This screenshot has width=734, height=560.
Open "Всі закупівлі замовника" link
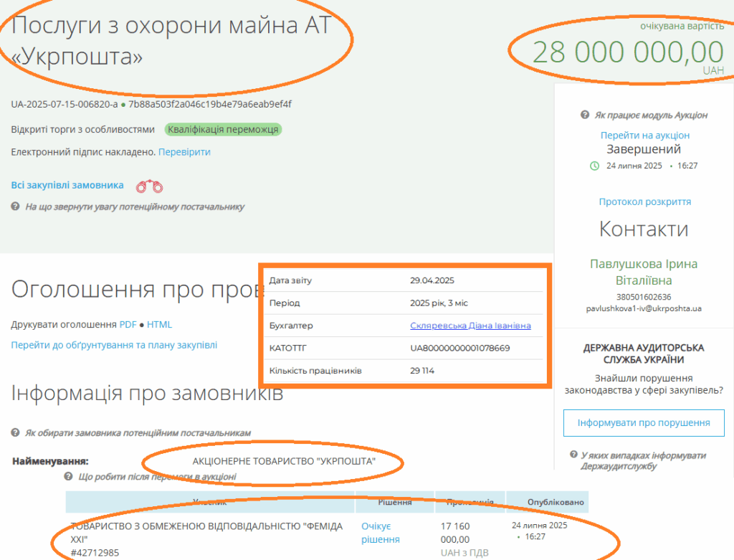point(67,186)
